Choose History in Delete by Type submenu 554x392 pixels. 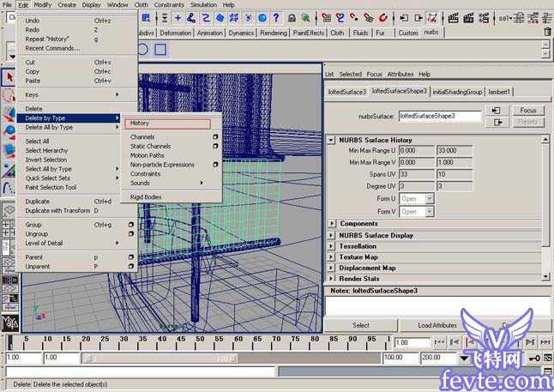tap(167, 124)
